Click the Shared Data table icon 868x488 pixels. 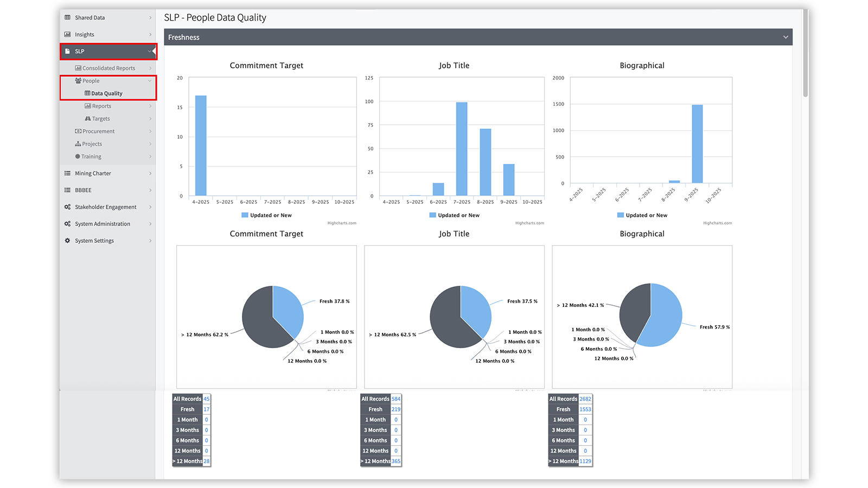(68, 17)
